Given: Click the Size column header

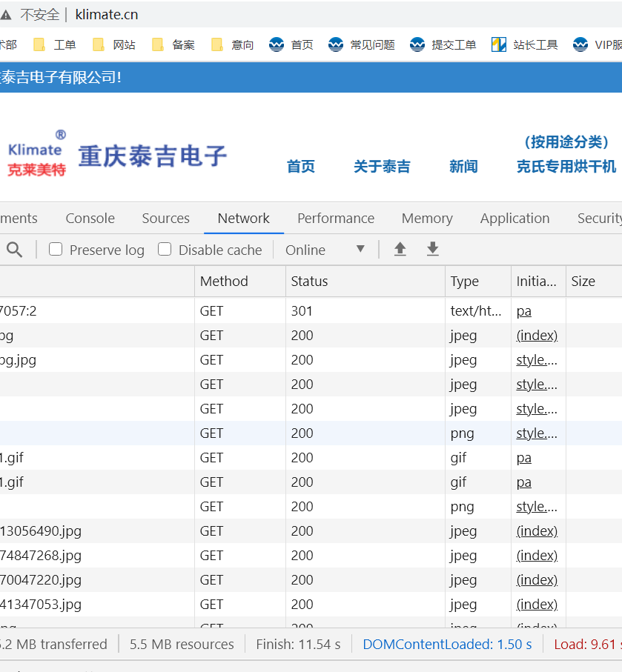Looking at the screenshot, I should (594, 281).
